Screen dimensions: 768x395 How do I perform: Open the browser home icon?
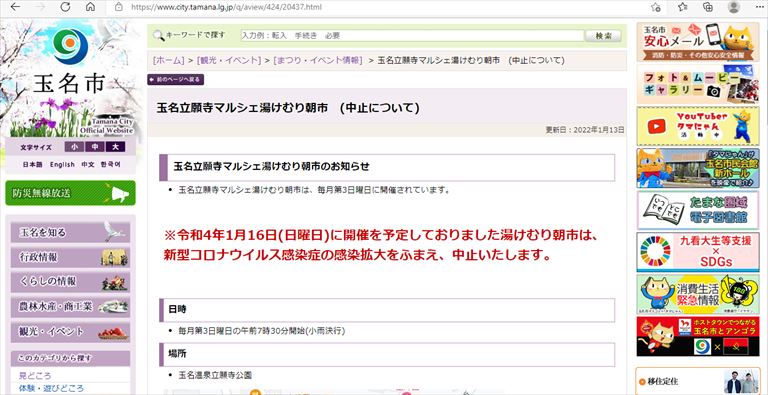[x=90, y=7]
